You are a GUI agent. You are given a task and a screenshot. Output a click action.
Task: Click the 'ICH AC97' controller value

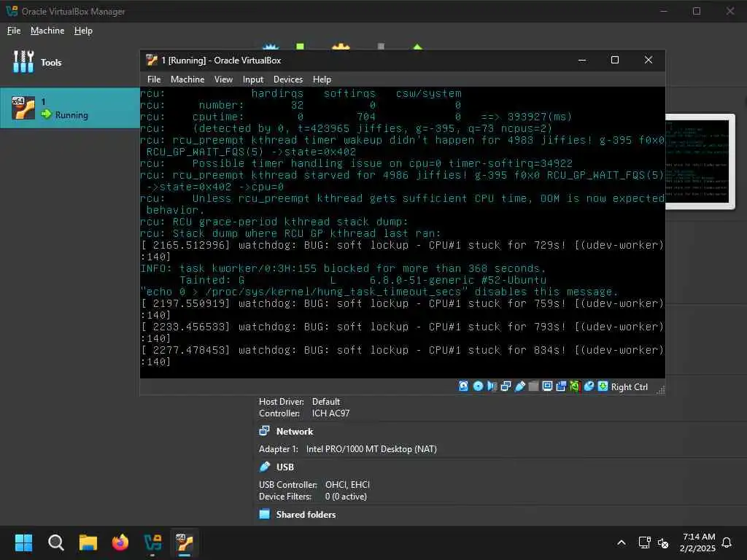330,413
